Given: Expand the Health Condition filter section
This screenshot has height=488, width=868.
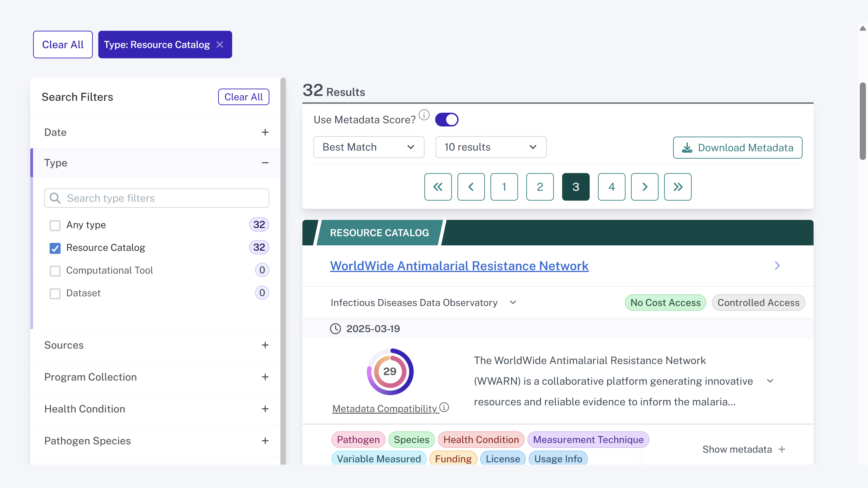Looking at the screenshot, I should click(x=265, y=409).
